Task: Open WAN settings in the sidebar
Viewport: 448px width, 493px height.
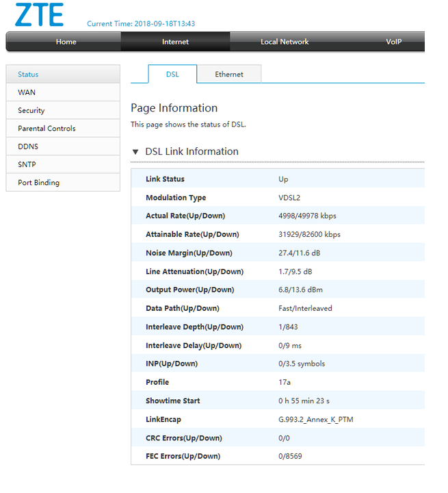Action: 27,92
